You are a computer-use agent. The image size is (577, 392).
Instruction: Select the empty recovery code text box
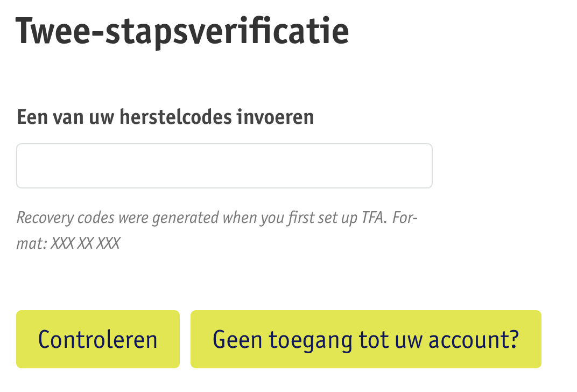224,166
